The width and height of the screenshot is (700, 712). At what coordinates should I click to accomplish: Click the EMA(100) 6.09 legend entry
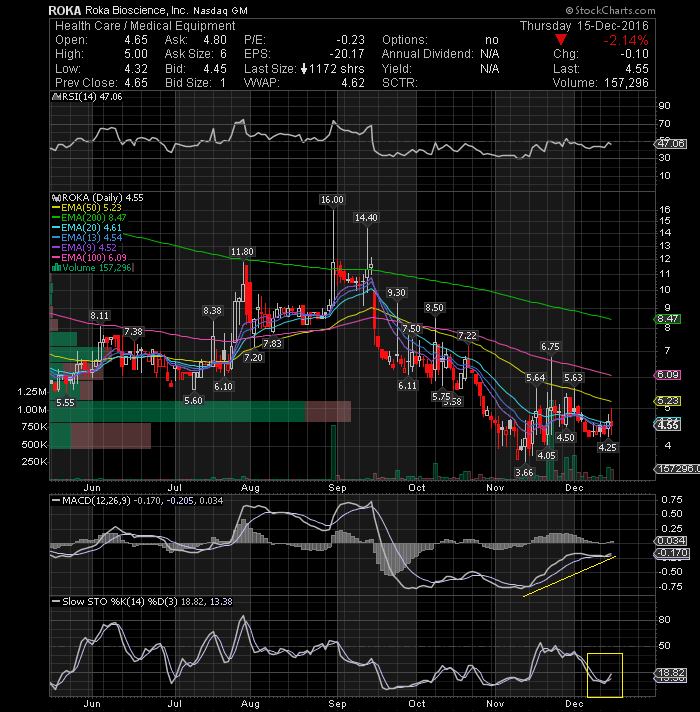89,257
